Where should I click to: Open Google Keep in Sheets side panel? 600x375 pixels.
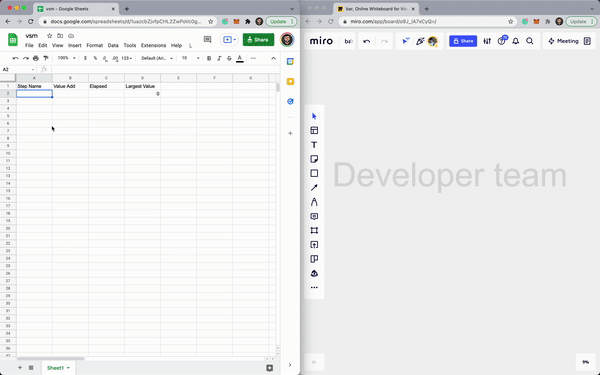(290, 82)
